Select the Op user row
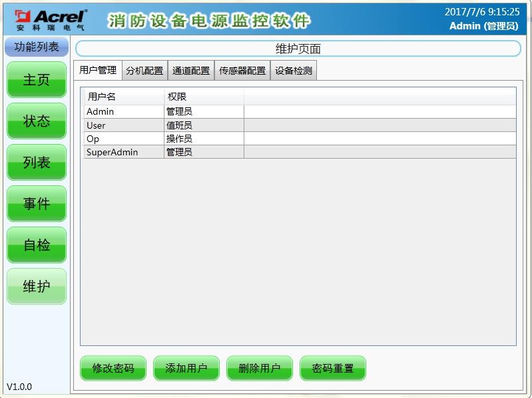This screenshot has height=398, width=532. [300, 139]
